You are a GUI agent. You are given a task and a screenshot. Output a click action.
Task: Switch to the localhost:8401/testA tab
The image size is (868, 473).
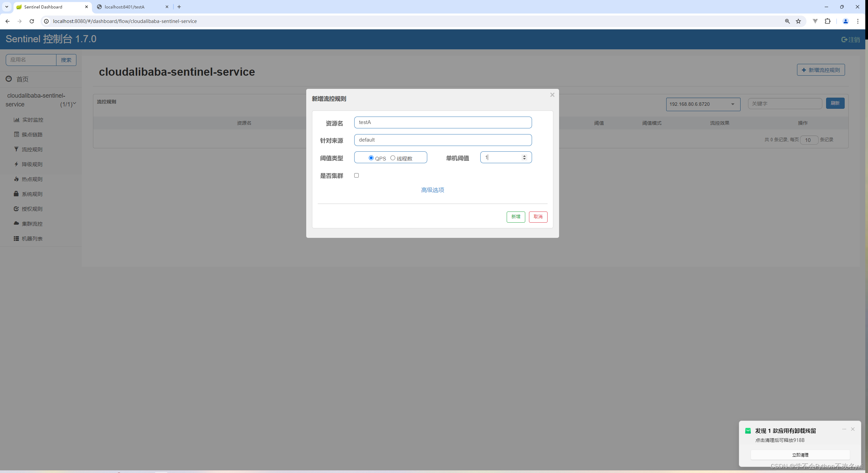tap(124, 7)
